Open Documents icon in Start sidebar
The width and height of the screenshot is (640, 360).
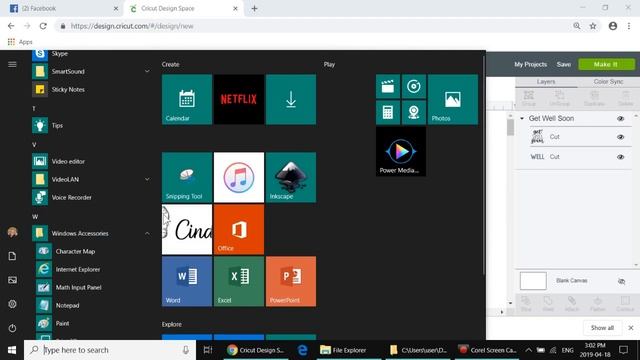12,256
